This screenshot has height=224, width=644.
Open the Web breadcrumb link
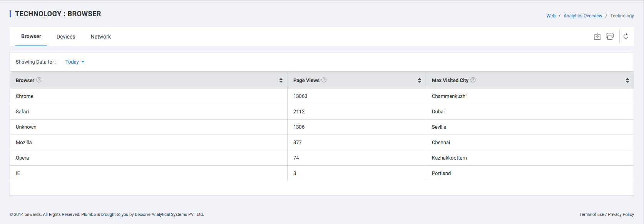pyautogui.click(x=551, y=16)
